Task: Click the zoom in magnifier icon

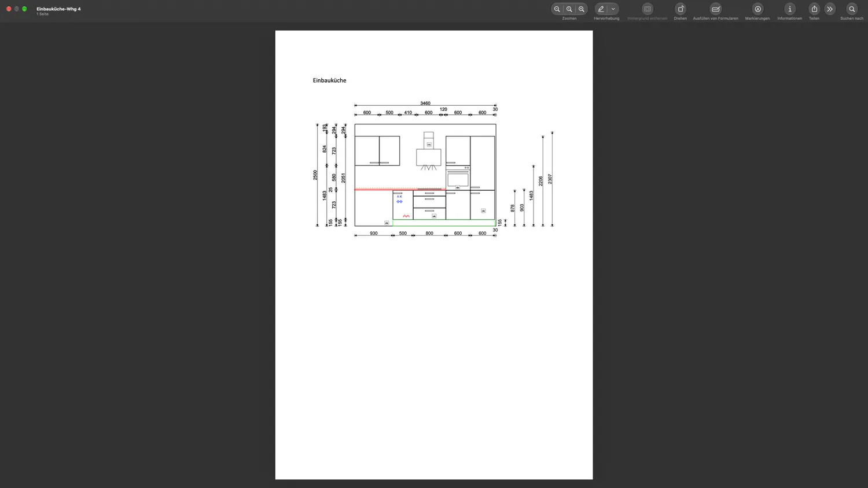Action: [582, 9]
